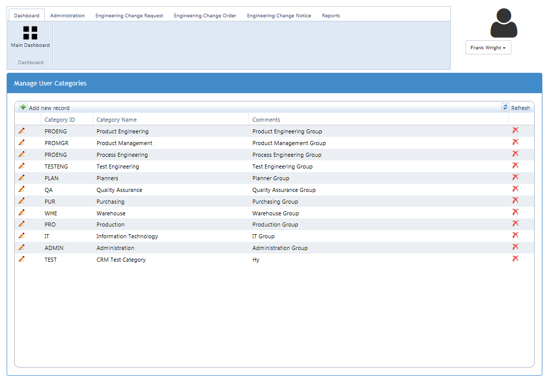Open the Engineering Change Request tab

pos(129,15)
